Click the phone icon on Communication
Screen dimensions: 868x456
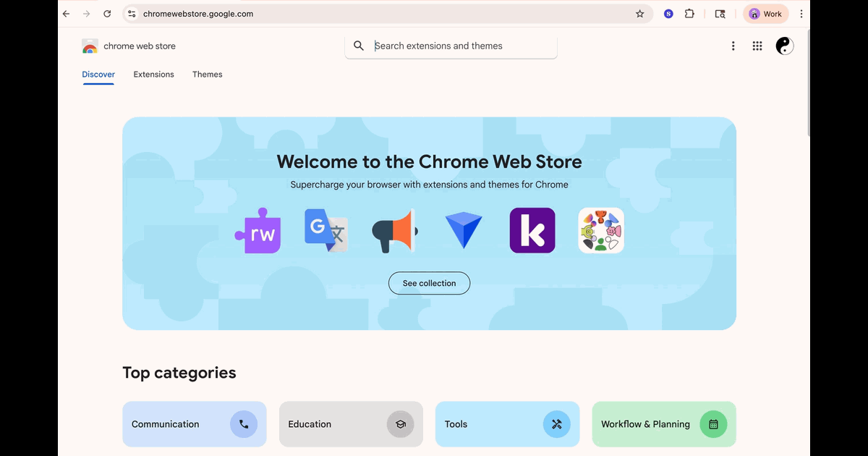tap(244, 424)
